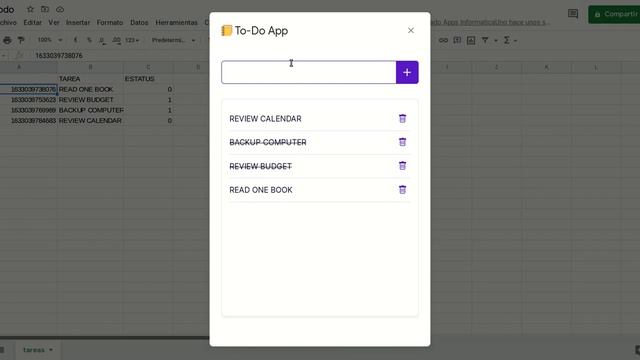Select column K header
The image size is (640, 360).
(546, 67)
